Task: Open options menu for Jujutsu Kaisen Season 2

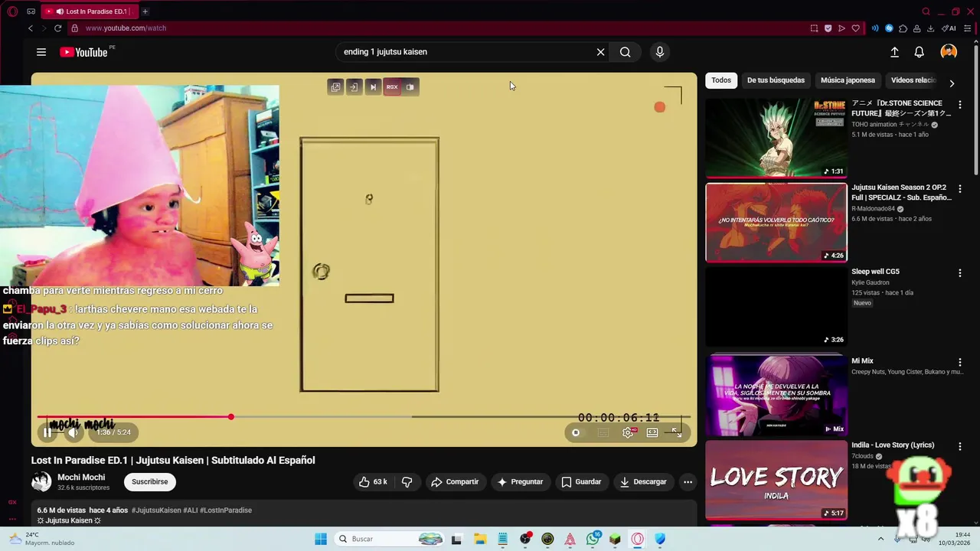Action: click(960, 189)
